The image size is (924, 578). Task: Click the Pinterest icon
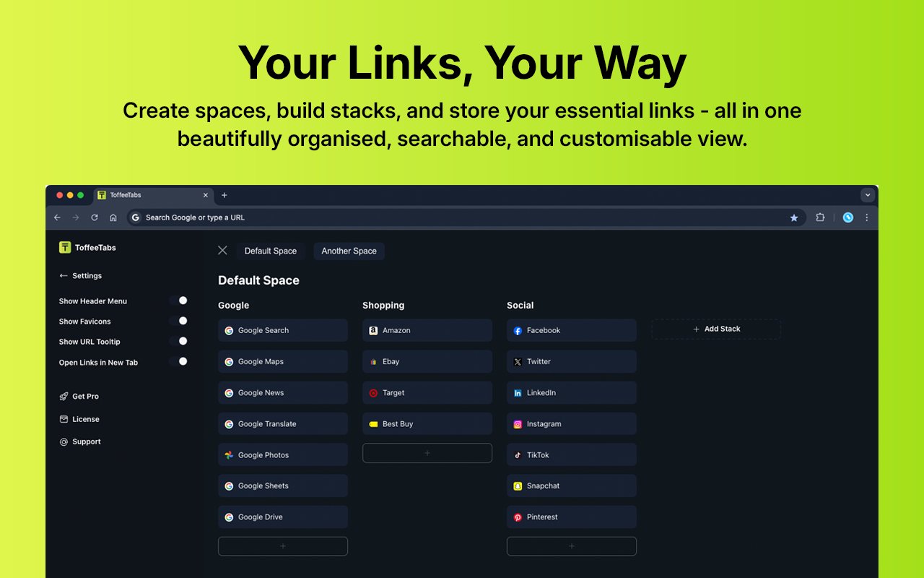(518, 517)
